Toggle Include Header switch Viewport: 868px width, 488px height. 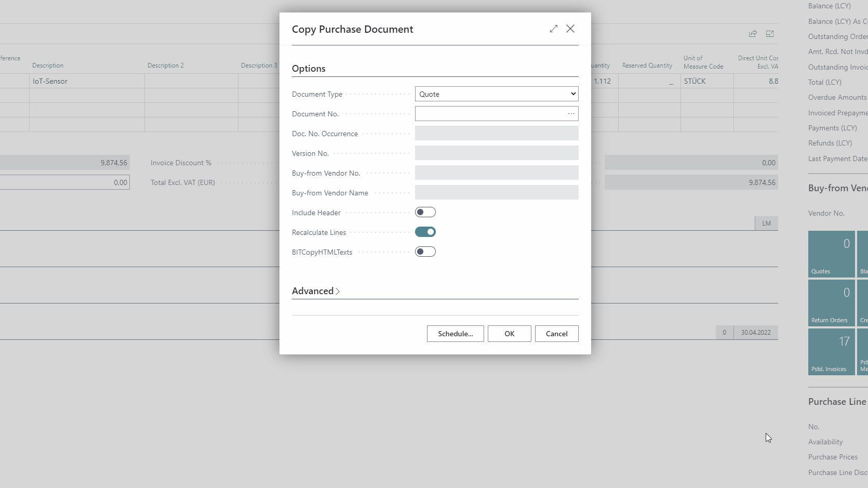(425, 213)
